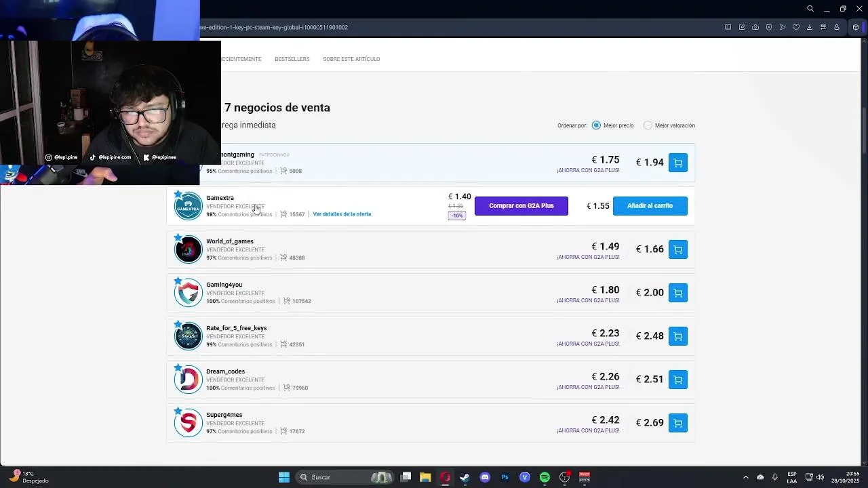This screenshot has height=488, width=868.
Task: Open 'Ver detalles de la oferta' link
Action: point(342,214)
